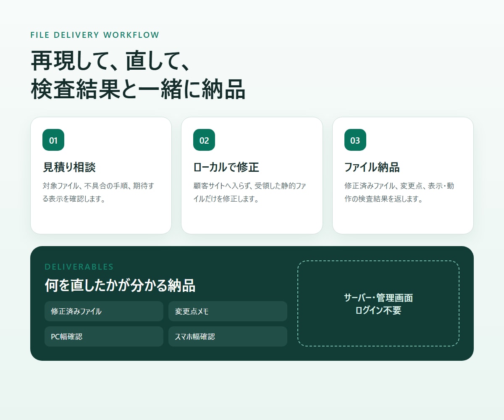Click the description starting 修正済みファイル、変更点
The image size is (504, 420).
[399, 192]
